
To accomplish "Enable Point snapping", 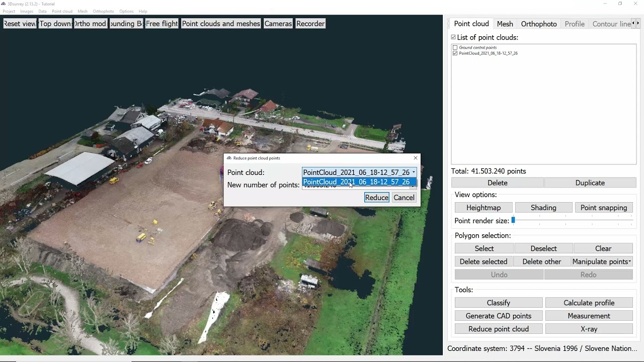I will coord(604,208).
